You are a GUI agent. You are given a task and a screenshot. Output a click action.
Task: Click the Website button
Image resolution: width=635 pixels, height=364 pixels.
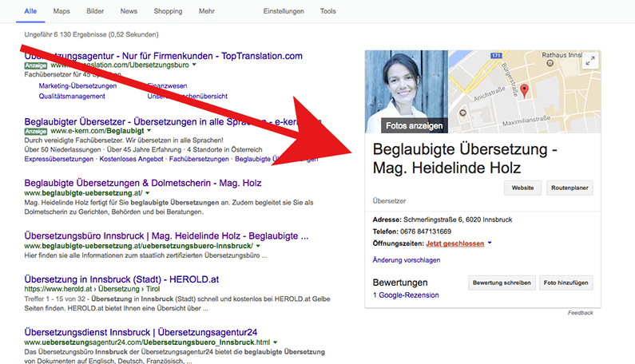[523, 188]
